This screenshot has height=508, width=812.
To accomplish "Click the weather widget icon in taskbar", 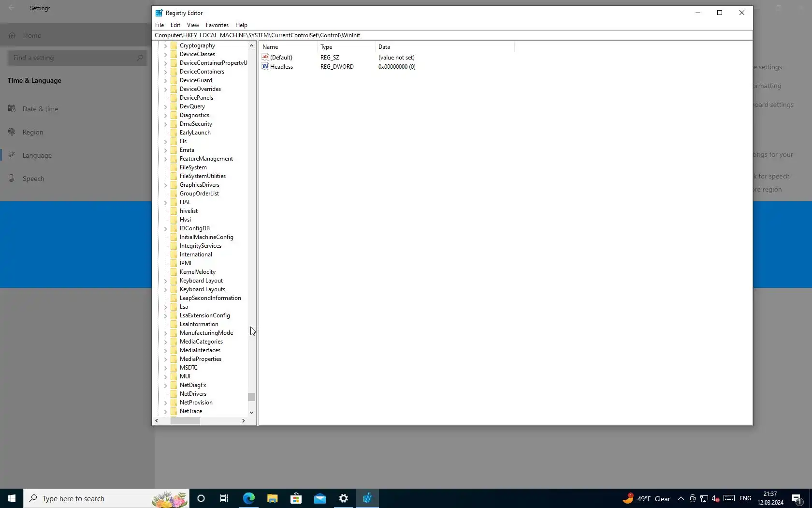I will pyautogui.click(x=628, y=498).
